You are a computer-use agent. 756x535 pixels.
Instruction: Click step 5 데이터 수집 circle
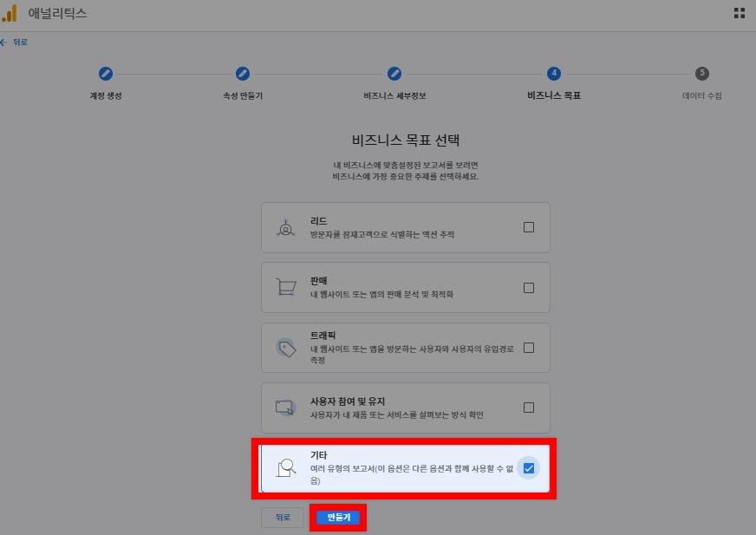(x=702, y=74)
